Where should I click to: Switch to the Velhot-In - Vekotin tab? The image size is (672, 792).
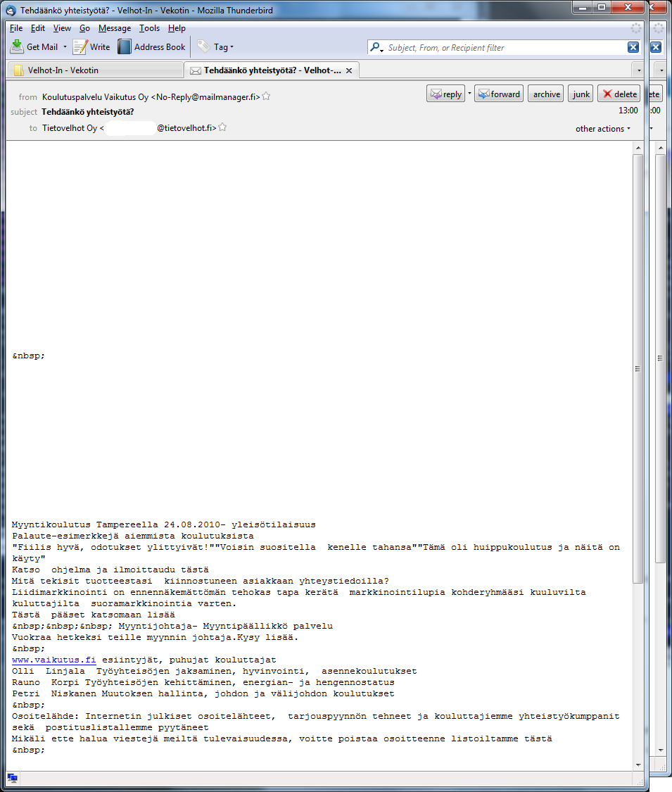(95, 70)
